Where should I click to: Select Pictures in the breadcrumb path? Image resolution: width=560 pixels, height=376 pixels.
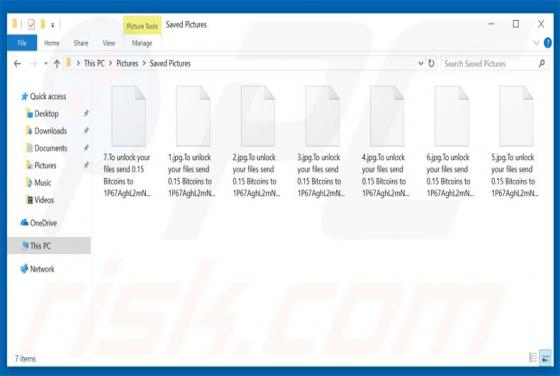pos(127,64)
